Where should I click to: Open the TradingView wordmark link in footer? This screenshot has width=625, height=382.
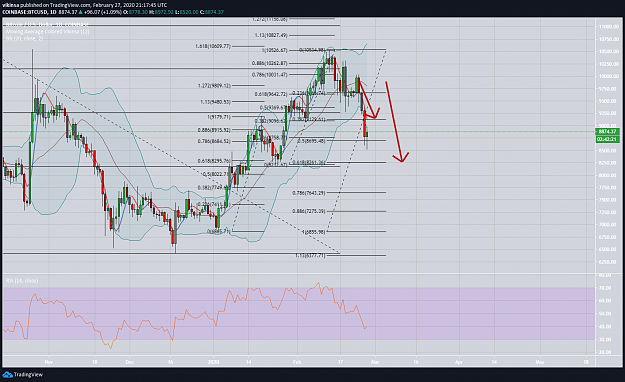click(28, 374)
